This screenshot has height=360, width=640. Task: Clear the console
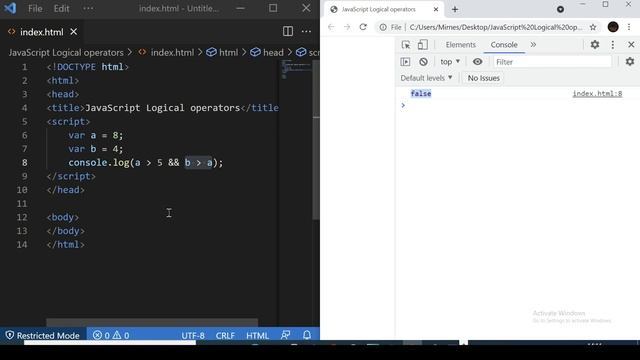pyautogui.click(x=423, y=62)
